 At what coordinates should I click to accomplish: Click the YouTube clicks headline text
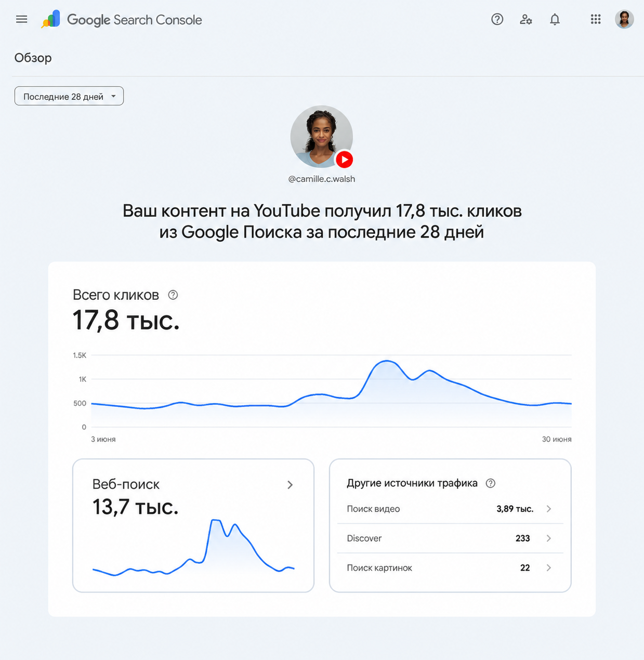pos(322,221)
